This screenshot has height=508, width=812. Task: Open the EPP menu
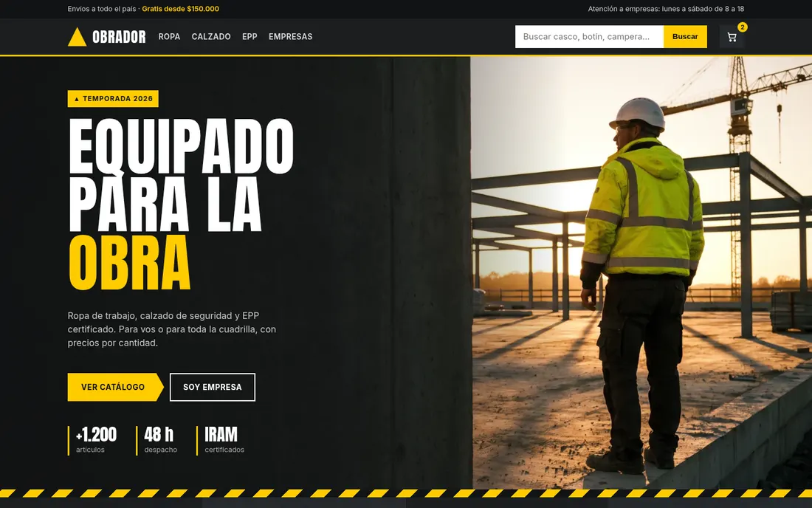(x=250, y=37)
